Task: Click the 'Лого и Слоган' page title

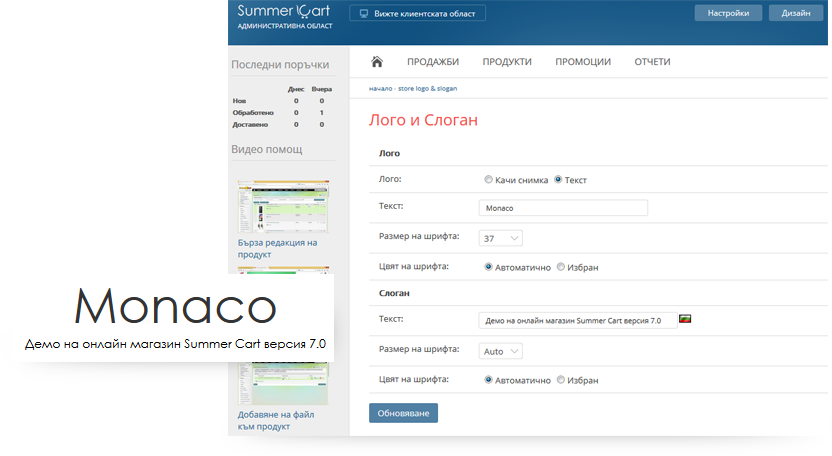Action: pyautogui.click(x=423, y=120)
